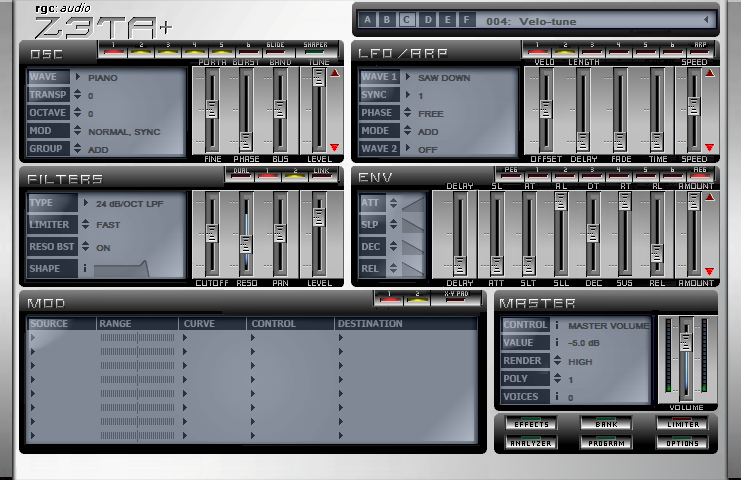The height and width of the screenshot is (480, 741).
Task: Click MASTER CONTROL info icon
Action: [557, 325]
